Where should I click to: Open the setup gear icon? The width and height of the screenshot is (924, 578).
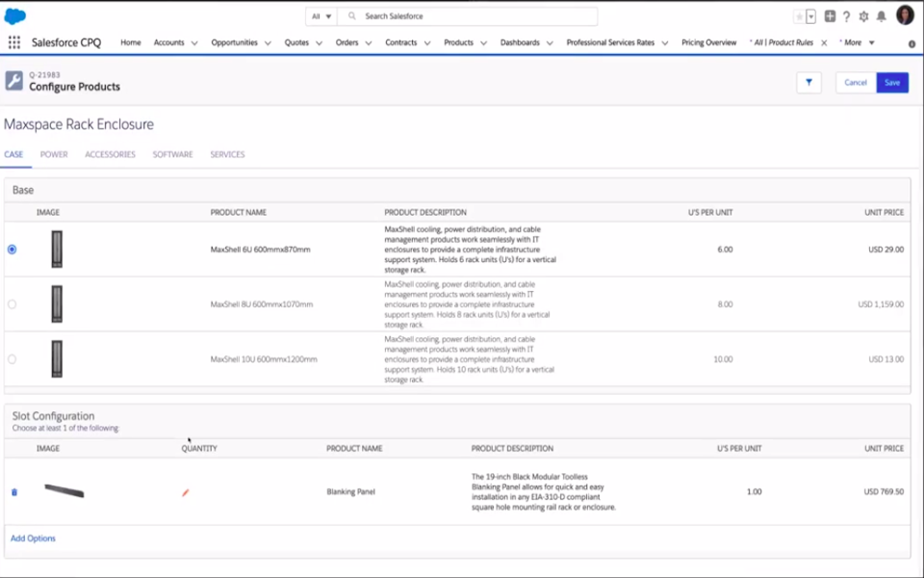[x=863, y=16]
